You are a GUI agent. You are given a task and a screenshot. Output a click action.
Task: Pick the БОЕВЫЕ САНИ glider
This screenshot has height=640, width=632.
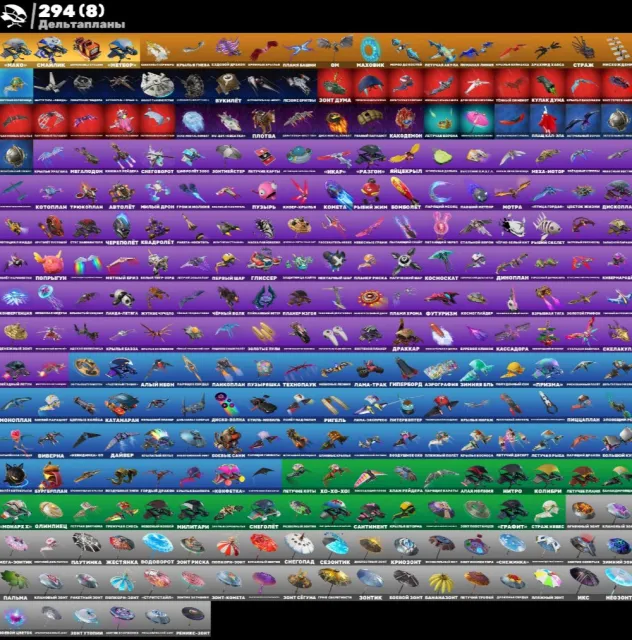(x=228, y=441)
